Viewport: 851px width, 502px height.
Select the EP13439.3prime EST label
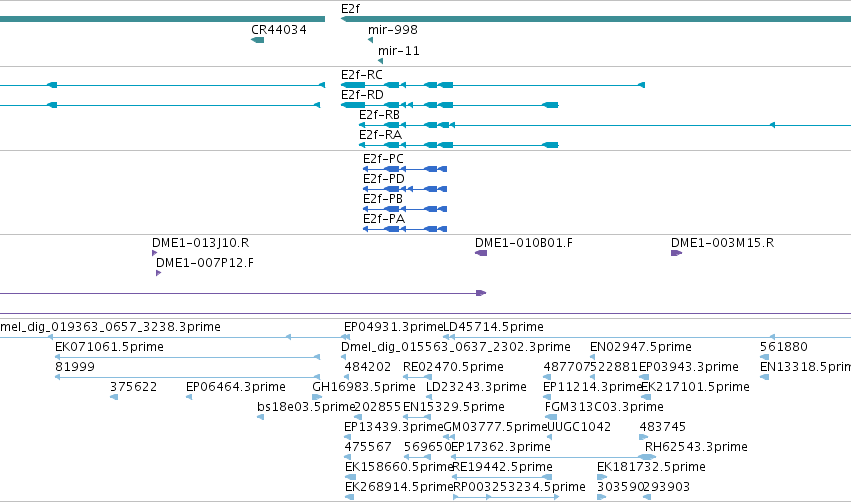coord(394,428)
